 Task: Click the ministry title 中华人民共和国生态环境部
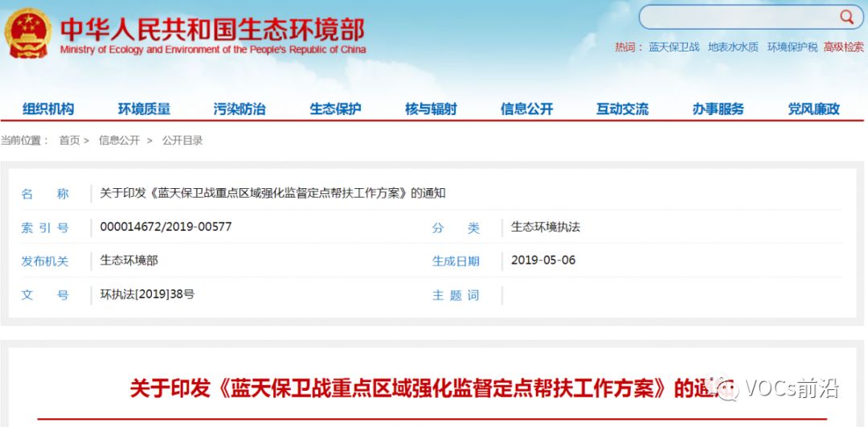213,29
